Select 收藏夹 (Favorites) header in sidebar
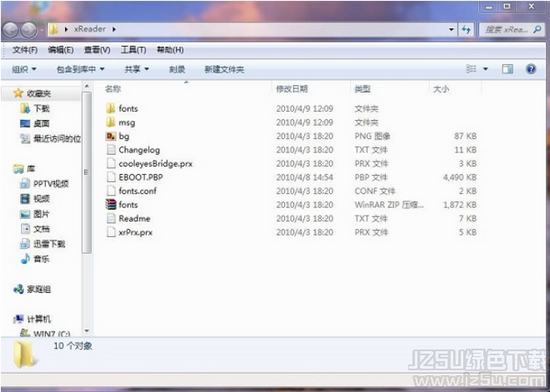Screen dimensions: 550x392 (x=32, y=93)
